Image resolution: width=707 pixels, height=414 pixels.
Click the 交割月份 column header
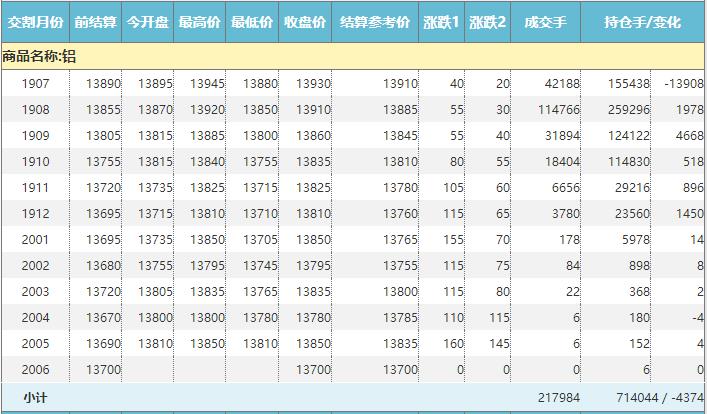35,21
